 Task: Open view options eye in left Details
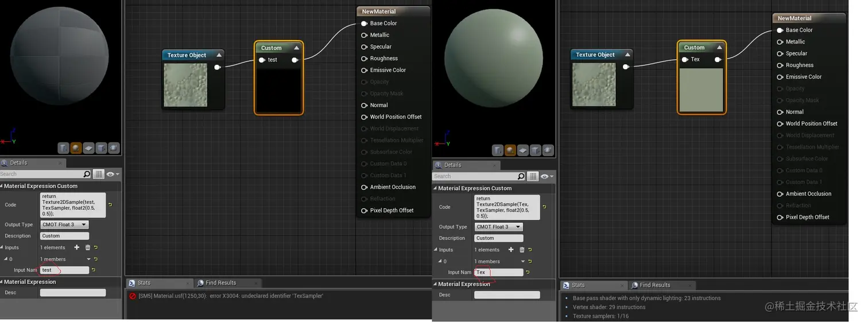coord(112,174)
